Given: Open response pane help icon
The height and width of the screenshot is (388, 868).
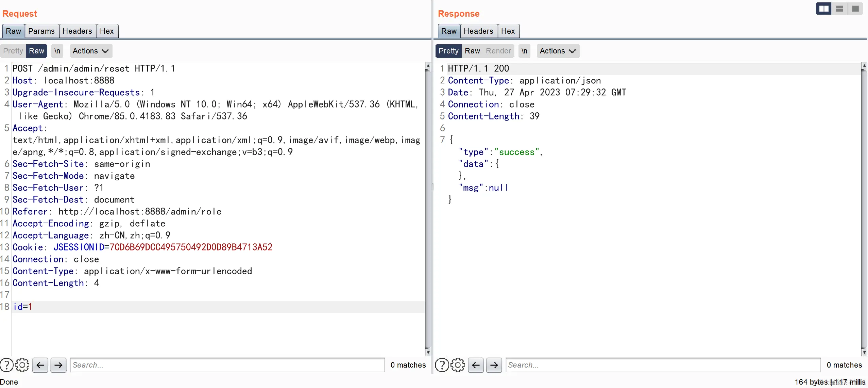Looking at the screenshot, I should 442,365.
